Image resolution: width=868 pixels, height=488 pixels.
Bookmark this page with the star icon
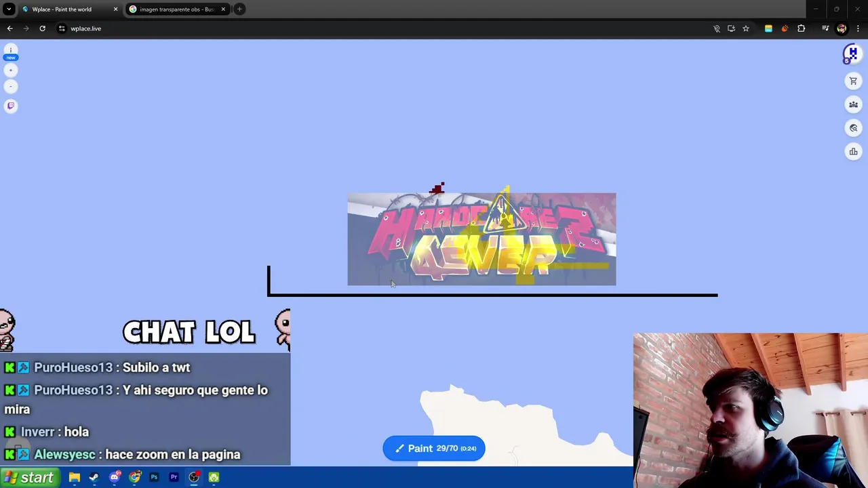[746, 28]
